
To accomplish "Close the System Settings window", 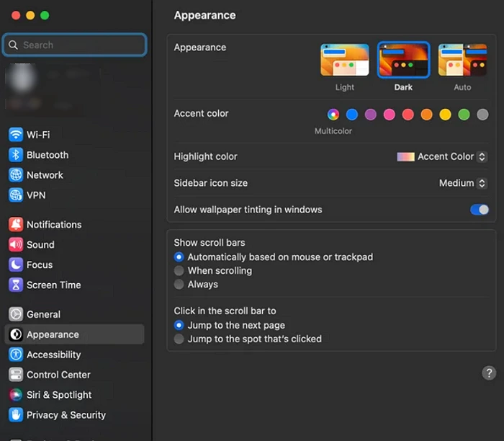I will tap(16, 15).
